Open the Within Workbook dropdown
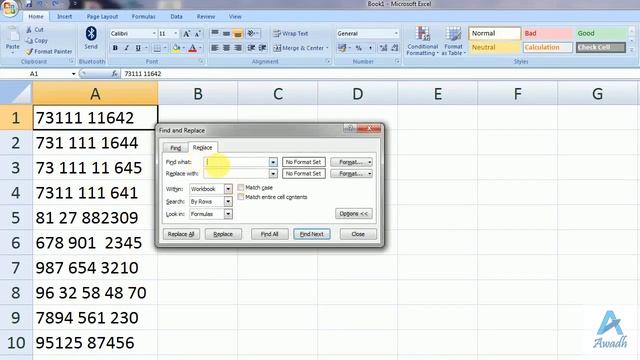Screen dimensions: 640x360 tap(228, 189)
